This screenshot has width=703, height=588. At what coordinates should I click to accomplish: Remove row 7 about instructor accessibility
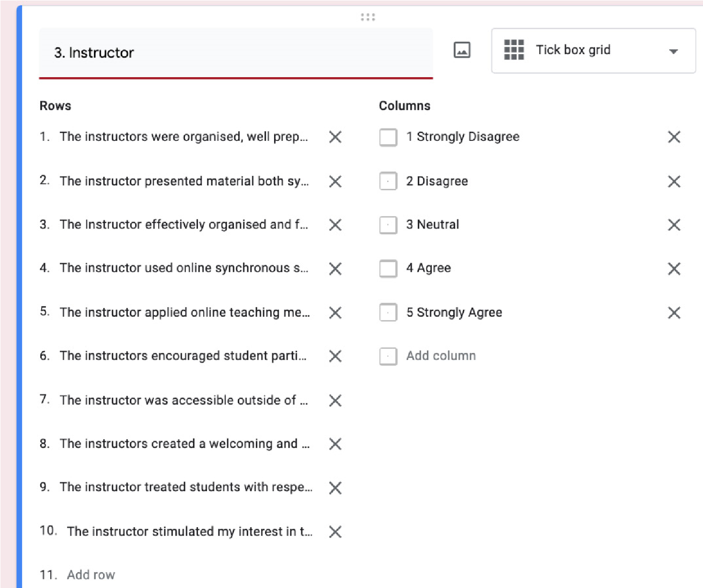pyautogui.click(x=335, y=401)
